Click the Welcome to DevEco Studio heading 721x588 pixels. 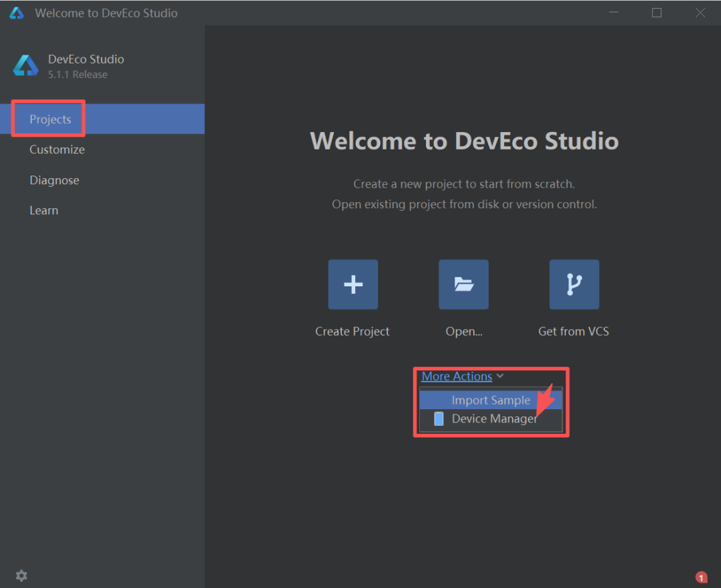point(464,141)
